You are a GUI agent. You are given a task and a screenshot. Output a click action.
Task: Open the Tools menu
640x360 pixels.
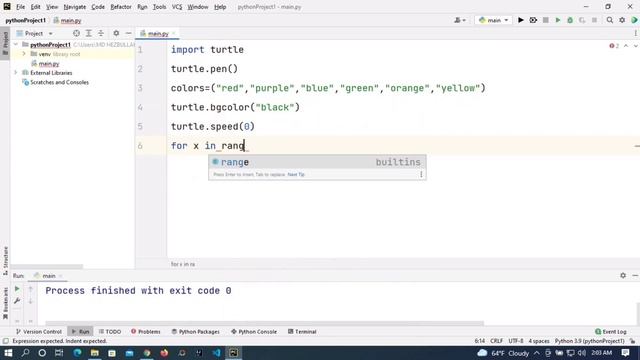point(159,7)
